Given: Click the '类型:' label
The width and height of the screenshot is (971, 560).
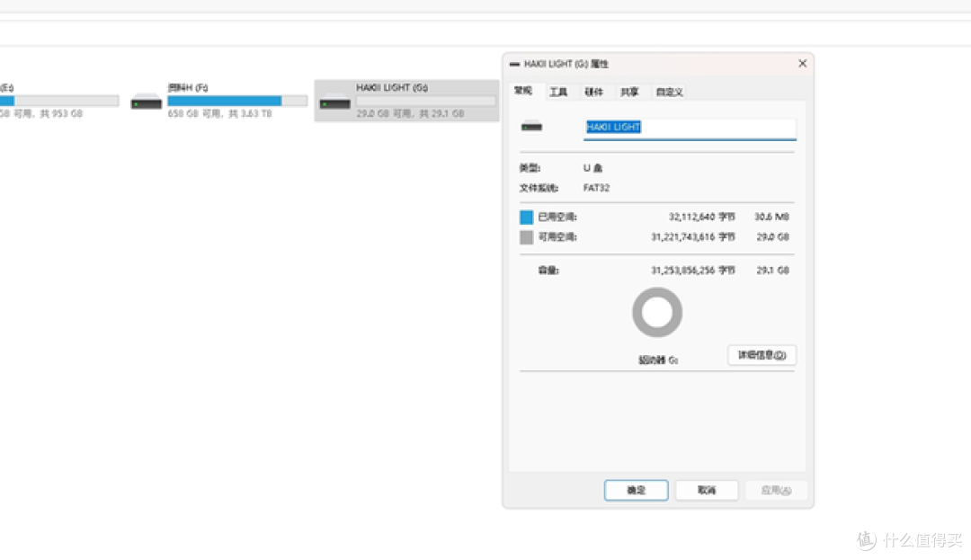Looking at the screenshot, I should (x=530, y=168).
